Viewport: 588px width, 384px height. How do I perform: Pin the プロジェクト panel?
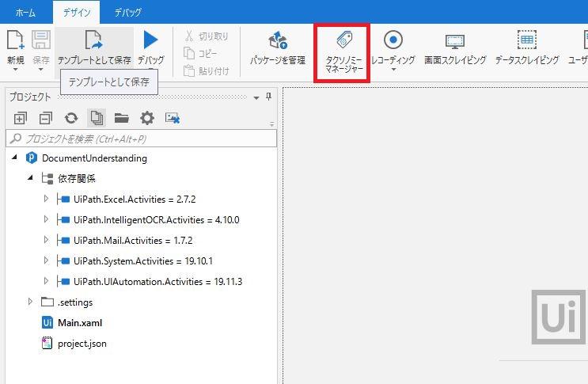pyautogui.click(x=268, y=97)
